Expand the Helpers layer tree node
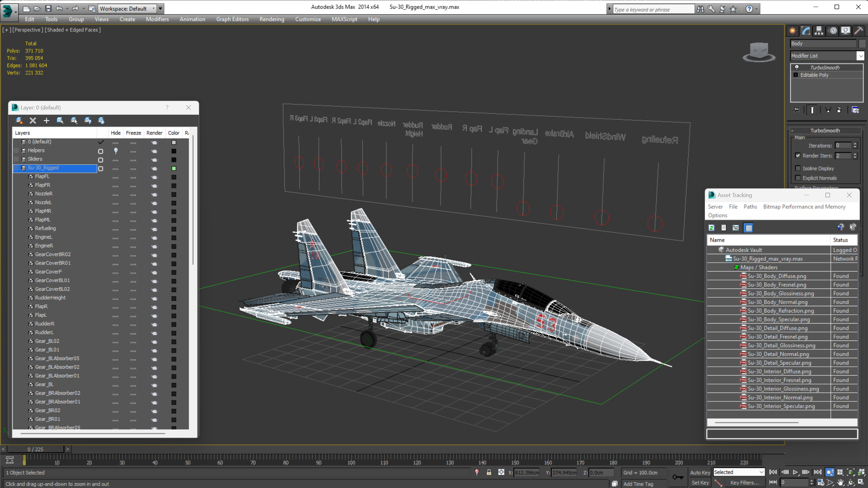 pos(16,150)
